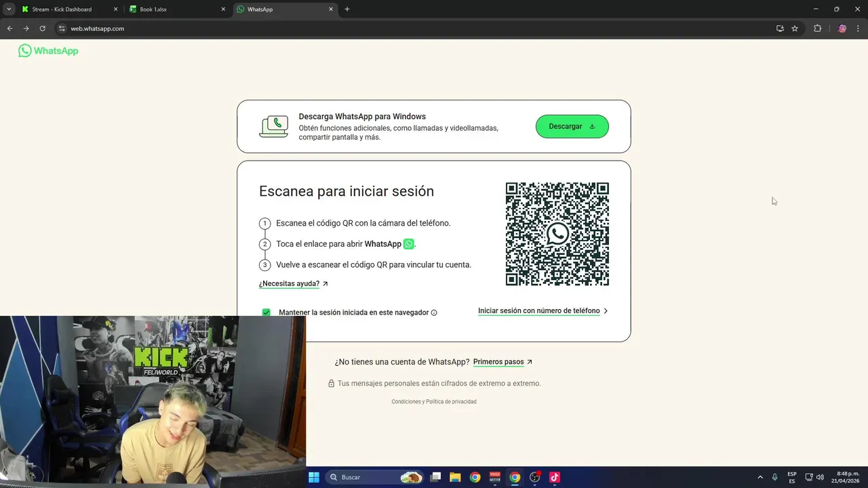Screen dimensions: 868x488
Task: Click the install app icon in address bar
Action: [x=780, y=28]
